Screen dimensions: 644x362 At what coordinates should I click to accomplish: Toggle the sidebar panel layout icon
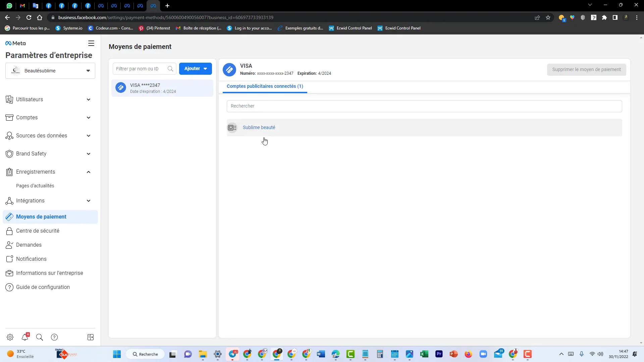(91, 337)
